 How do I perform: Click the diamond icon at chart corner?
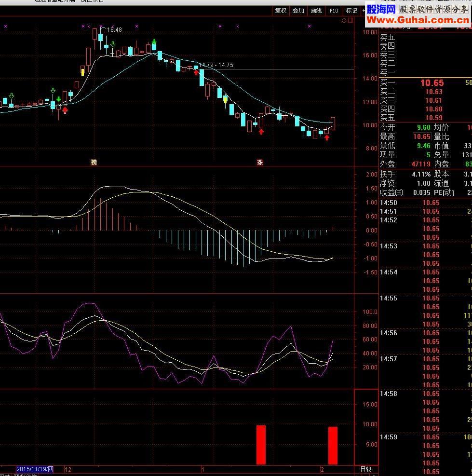[344, 21]
